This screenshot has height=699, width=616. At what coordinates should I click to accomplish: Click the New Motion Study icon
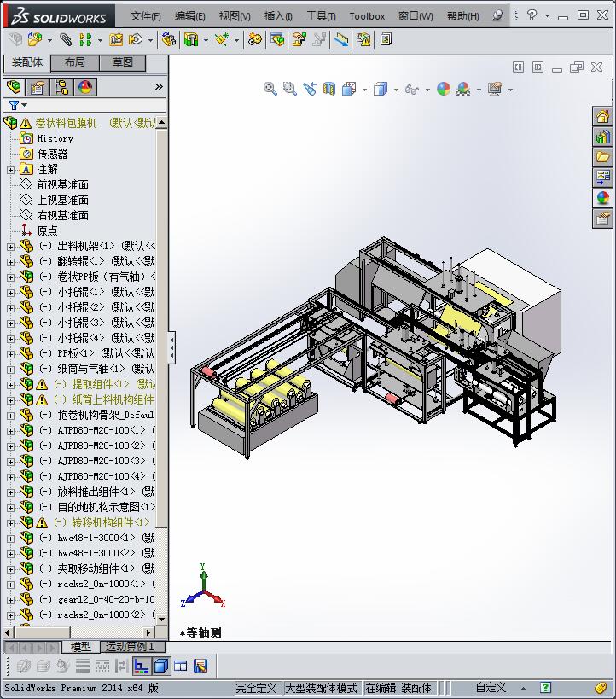(x=254, y=39)
